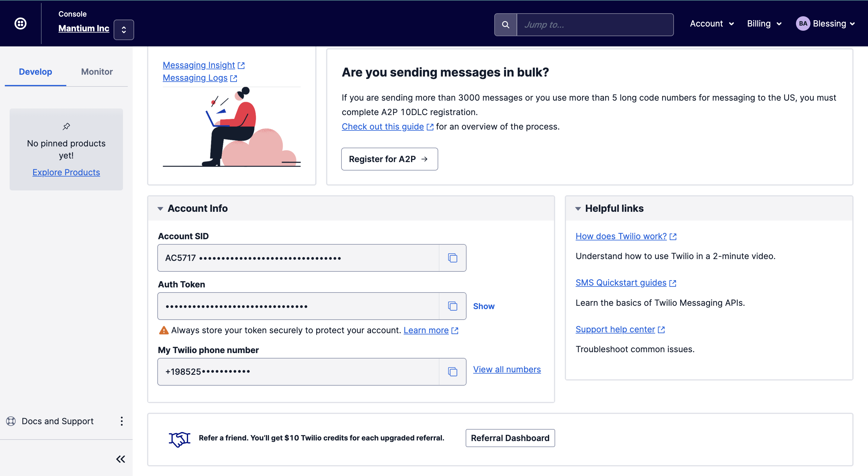
Task: Open the View all numbers link
Action: pyautogui.click(x=506, y=369)
